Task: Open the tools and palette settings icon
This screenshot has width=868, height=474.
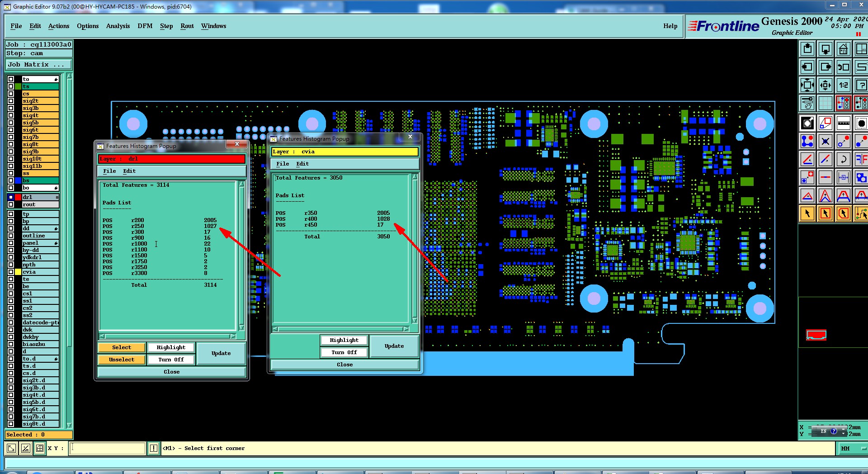Action: point(807,103)
